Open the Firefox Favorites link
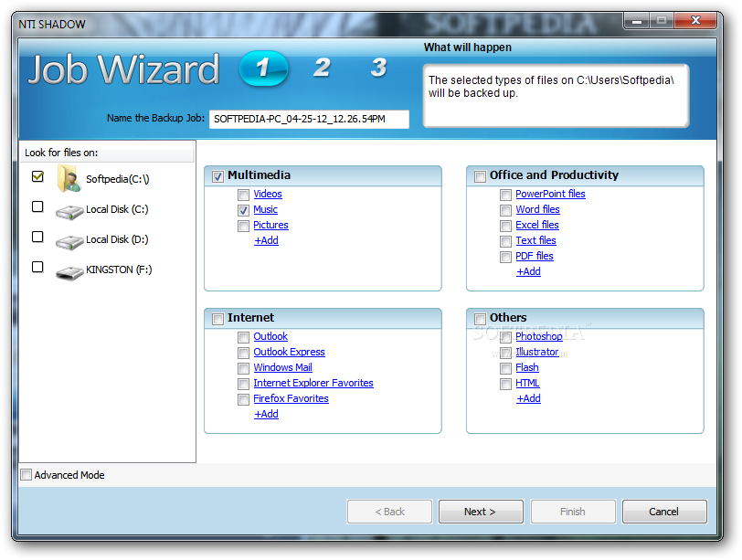The width and height of the screenshot is (742, 560). click(x=291, y=398)
